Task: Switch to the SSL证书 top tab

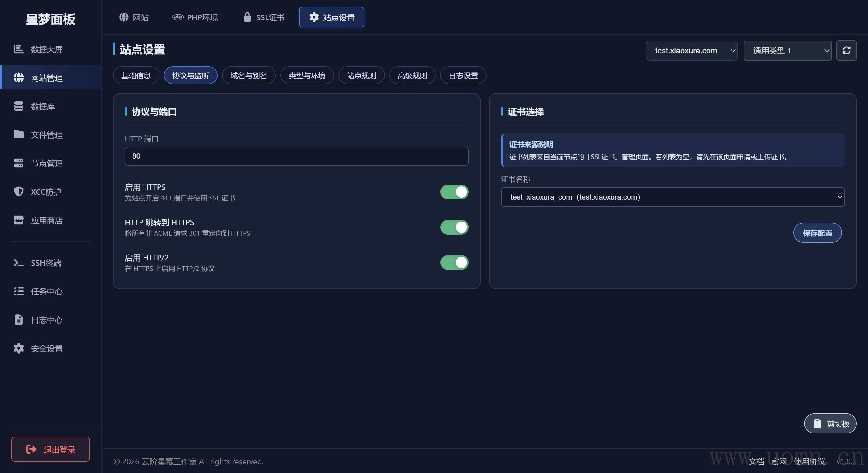Action: coord(264,17)
